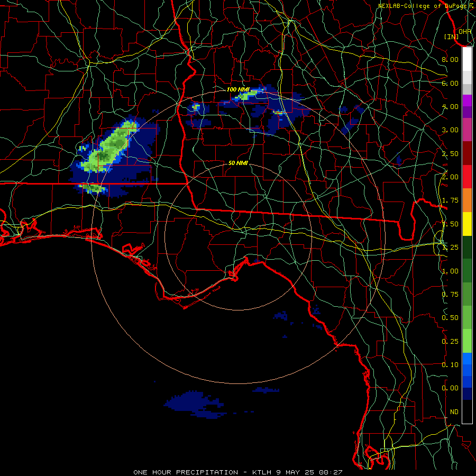The height and width of the screenshot is (476, 476).
Task: Click the 3.00 legend value
Action: point(450,130)
